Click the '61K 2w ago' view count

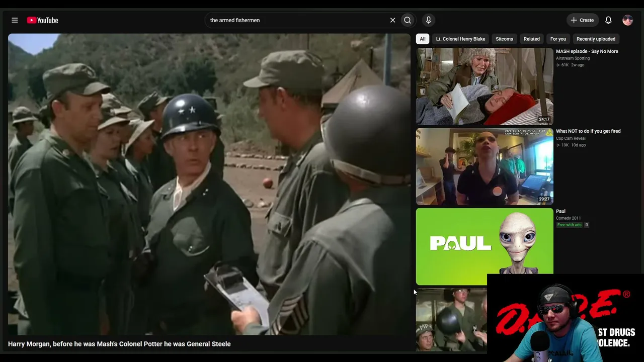point(570,65)
